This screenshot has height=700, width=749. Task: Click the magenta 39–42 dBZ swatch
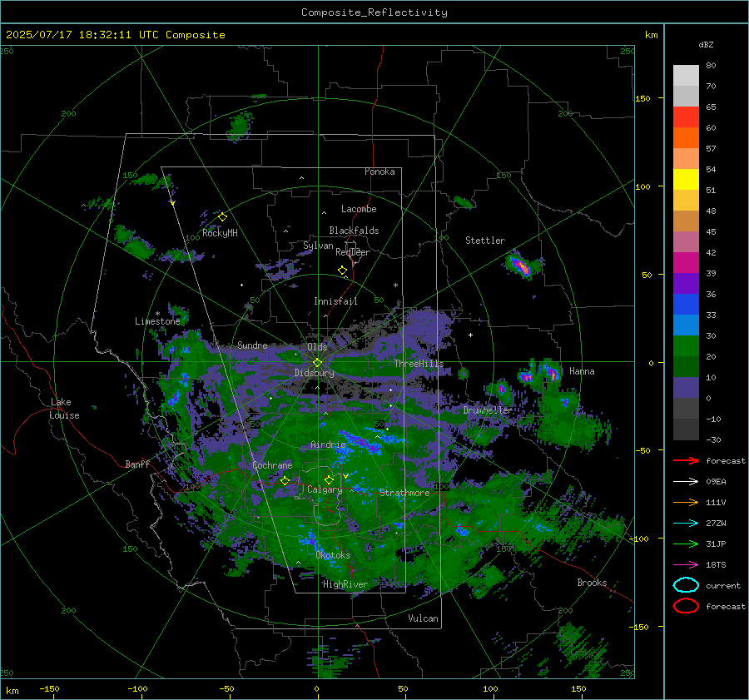click(x=686, y=262)
